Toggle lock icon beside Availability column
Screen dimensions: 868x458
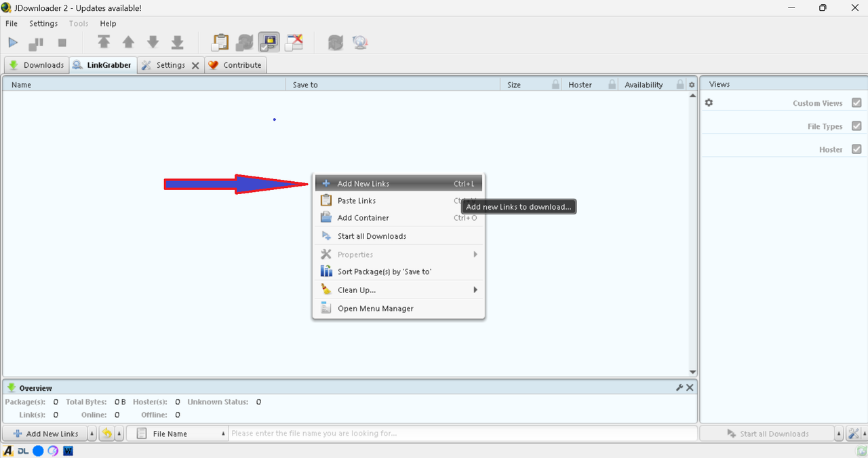coord(680,85)
